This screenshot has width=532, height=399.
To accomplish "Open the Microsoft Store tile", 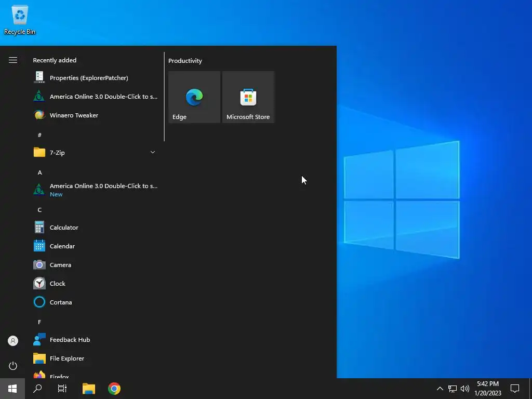I will [x=248, y=97].
